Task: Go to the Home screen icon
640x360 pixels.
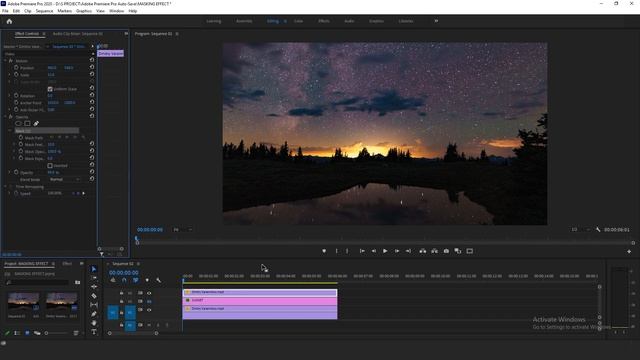Action: [9, 21]
